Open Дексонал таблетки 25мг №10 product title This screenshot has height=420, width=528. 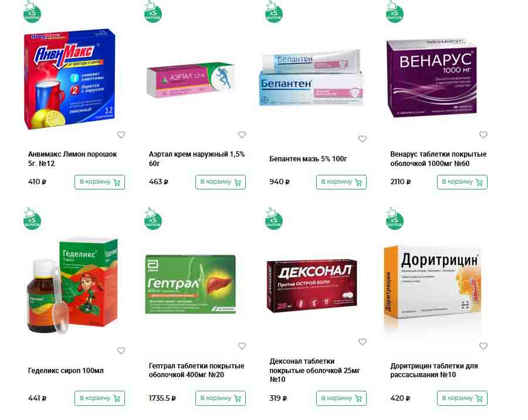click(x=314, y=370)
